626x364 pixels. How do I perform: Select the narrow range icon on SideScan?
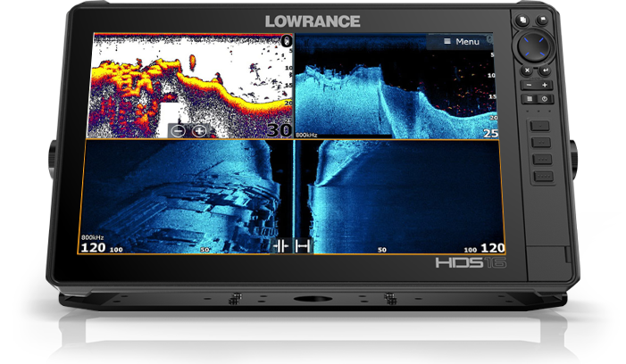(280, 246)
